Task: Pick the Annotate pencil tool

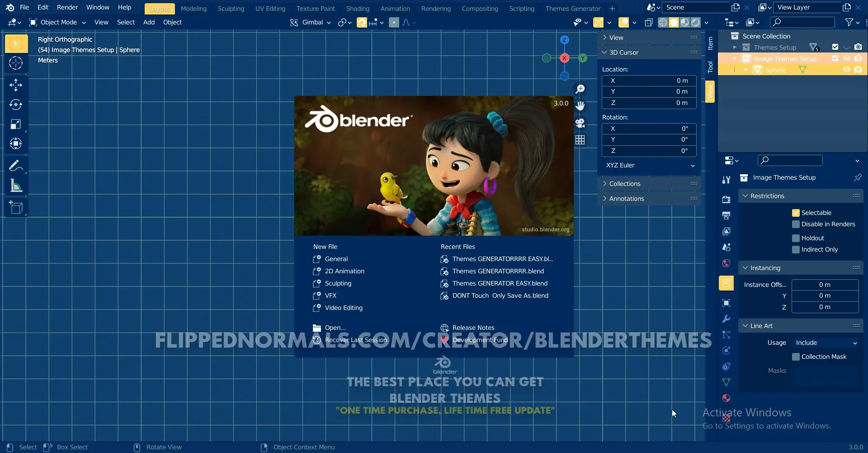Action: [x=16, y=166]
